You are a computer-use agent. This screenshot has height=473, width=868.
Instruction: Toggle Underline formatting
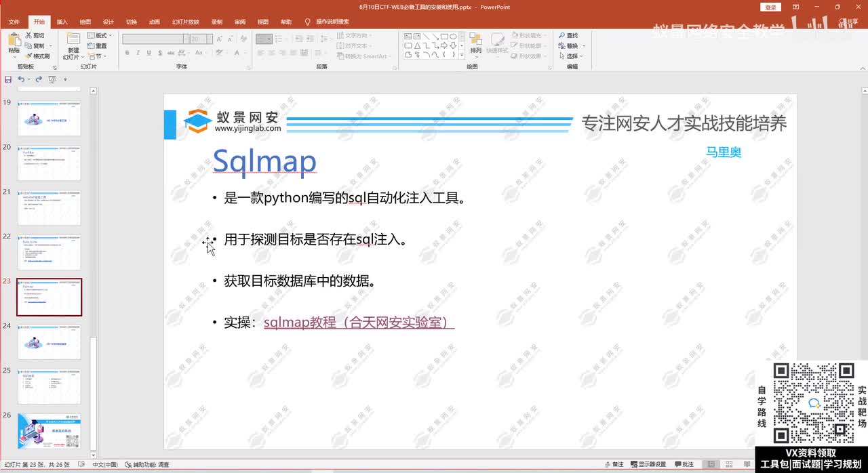tap(148, 53)
